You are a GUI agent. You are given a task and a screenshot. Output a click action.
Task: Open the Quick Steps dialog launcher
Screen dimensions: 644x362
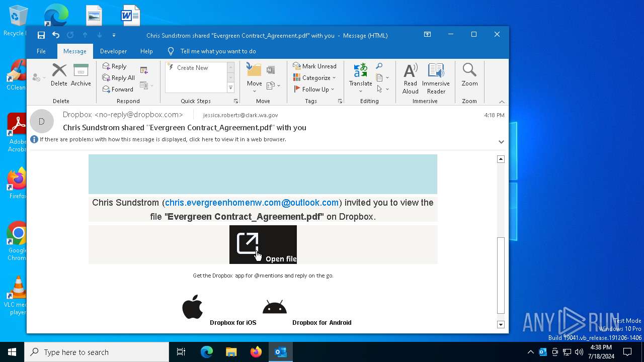click(236, 101)
